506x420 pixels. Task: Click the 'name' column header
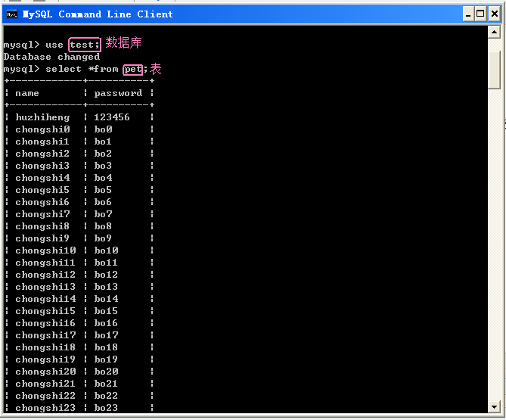click(x=27, y=93)
